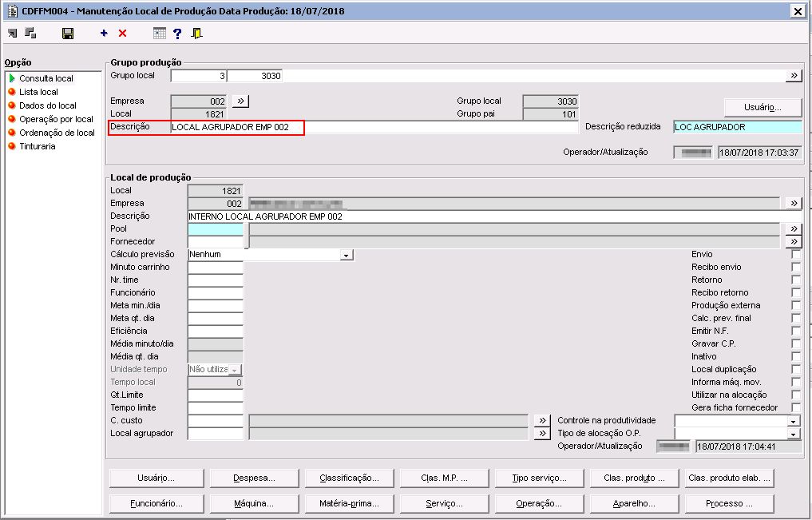Screen dimensions: 812x520
Task: Click the blue plus add icon
Action: pos(104,33)
